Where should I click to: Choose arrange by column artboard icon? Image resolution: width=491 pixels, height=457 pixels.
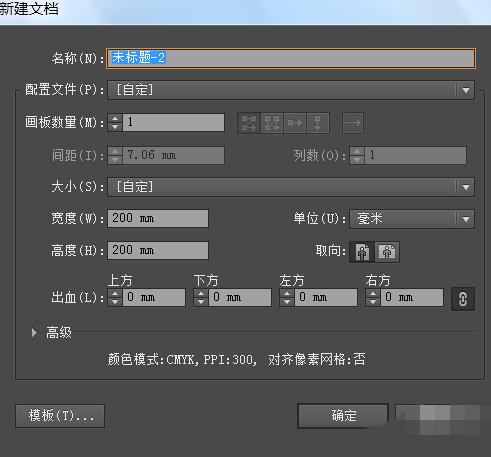coord(318,123)
